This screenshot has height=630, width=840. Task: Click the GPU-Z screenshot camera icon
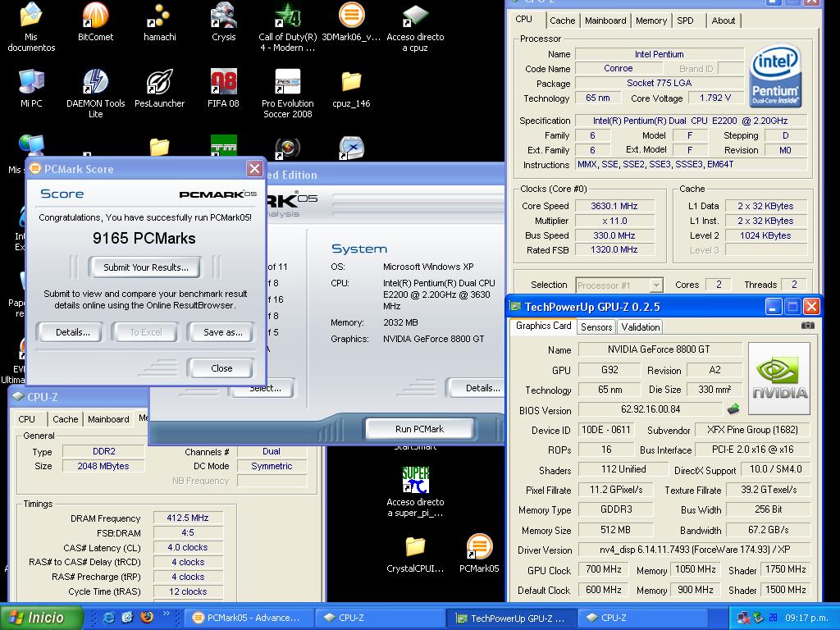point(807,325)
